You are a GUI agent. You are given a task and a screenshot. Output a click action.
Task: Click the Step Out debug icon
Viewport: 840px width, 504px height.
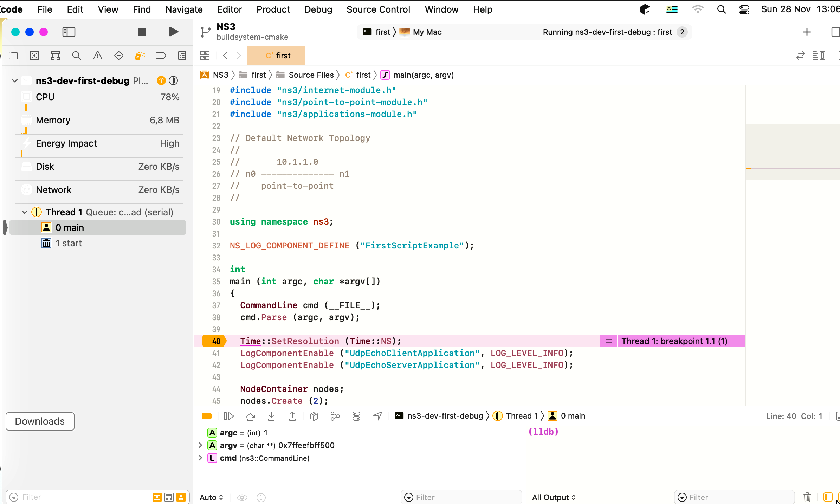coord(292,416)
